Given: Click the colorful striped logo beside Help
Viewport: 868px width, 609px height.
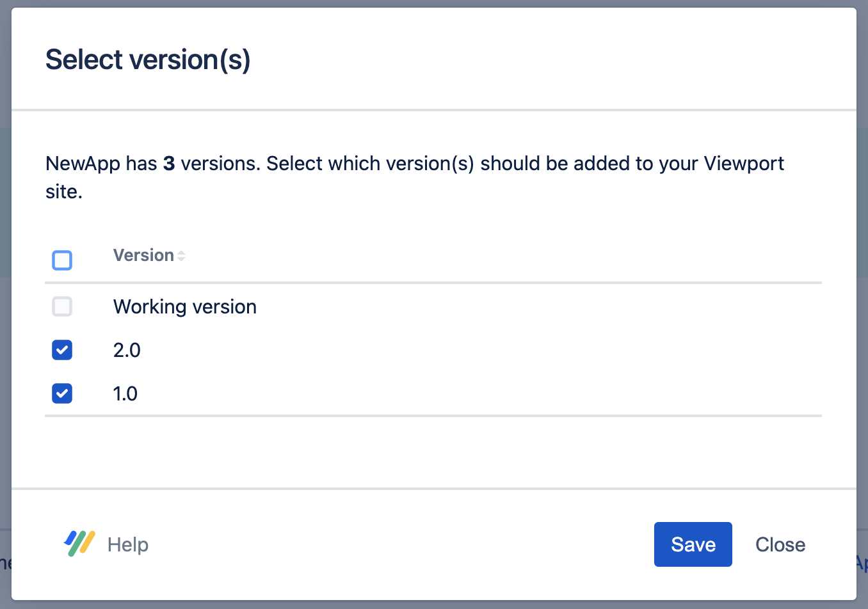Looking at the screenshot, I should pos(79,544).
